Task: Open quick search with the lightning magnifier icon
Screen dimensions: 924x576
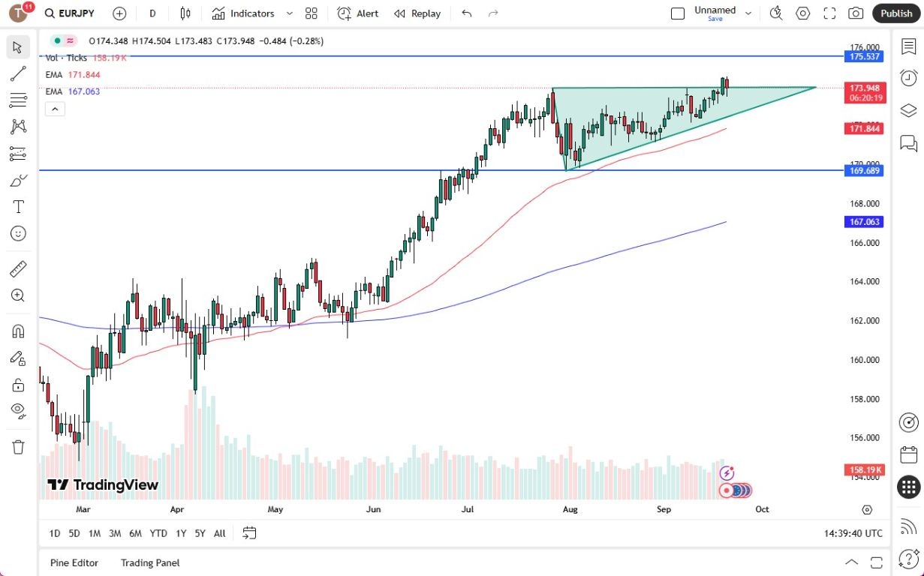Action: click(x=775, y=13)
